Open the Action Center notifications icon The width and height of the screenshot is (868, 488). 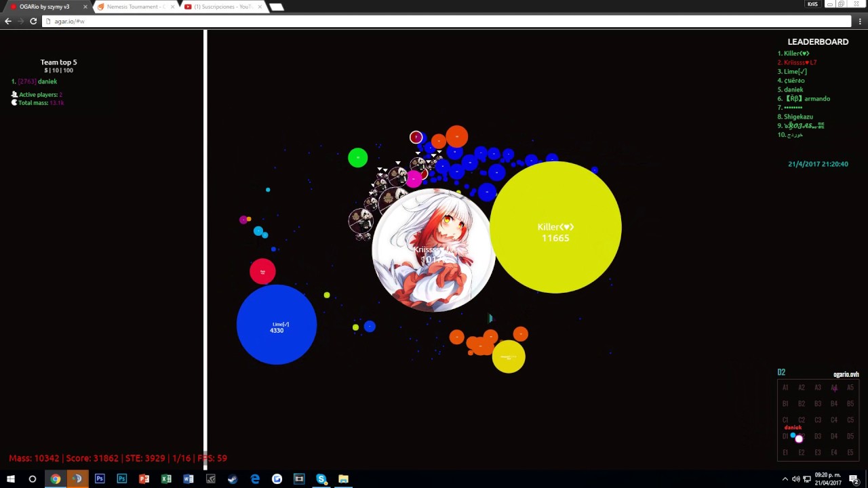[854, 479]
